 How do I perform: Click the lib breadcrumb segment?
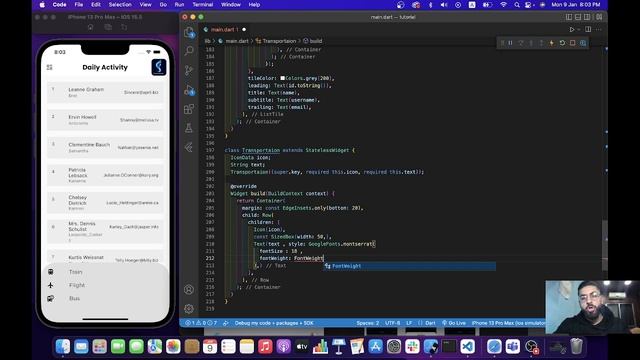tap(207, 41)
